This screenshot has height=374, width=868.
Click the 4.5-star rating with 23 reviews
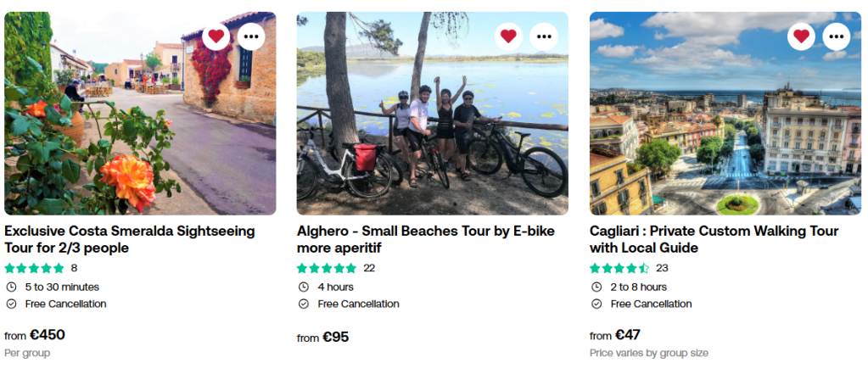pyautogui.click(x=619, y=268)
